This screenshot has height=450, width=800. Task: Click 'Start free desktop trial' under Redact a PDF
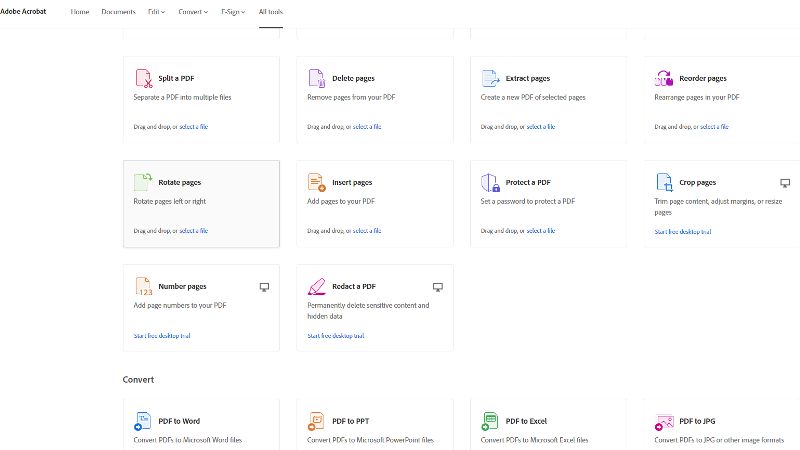click(x=336, y=336)
